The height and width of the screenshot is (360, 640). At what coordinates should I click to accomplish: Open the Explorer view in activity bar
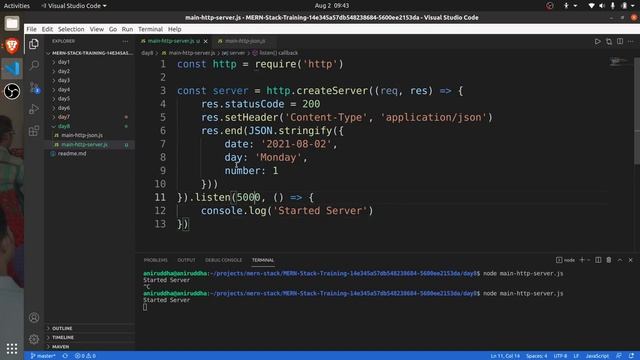[x=34, y=44]
